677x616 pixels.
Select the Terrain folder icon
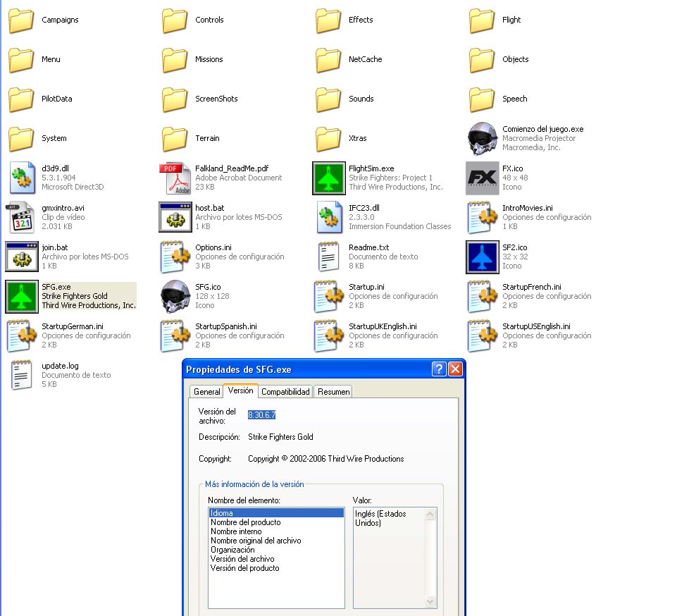(175, 139)
